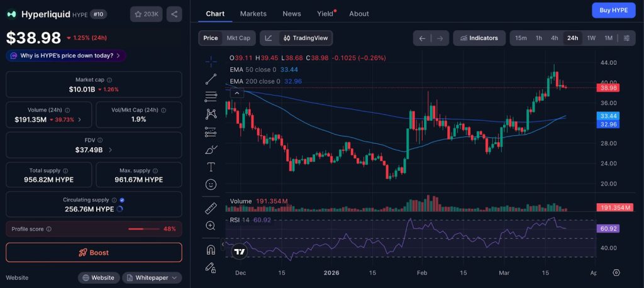The width and height of the screenshot is (644, 288).
Task: Open the chart options sliders icon
Action: [627, 38]
